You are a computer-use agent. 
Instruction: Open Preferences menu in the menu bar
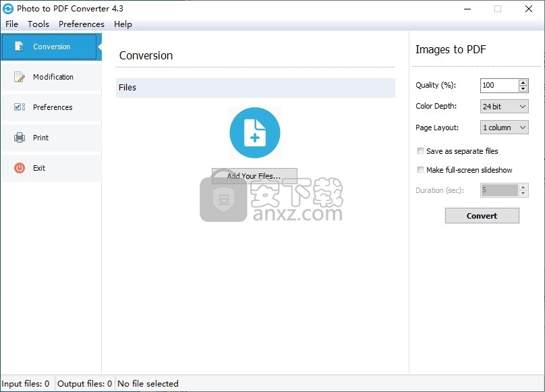pos(82,24)
